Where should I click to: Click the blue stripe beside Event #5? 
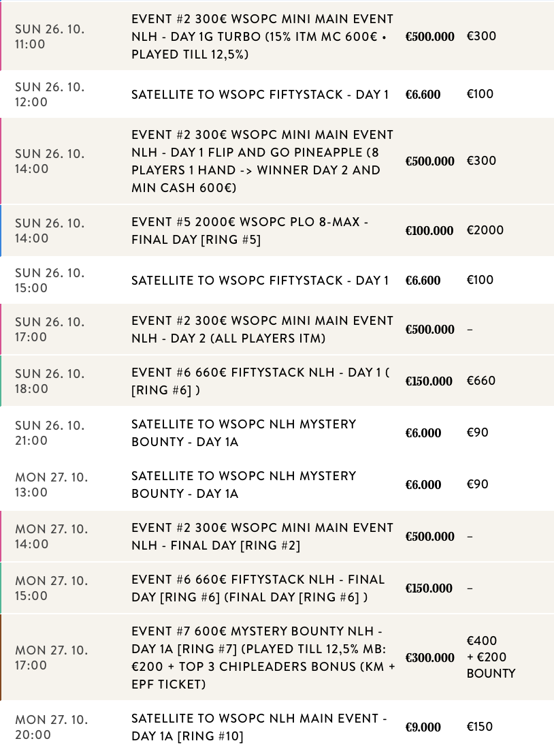point(1,231)
